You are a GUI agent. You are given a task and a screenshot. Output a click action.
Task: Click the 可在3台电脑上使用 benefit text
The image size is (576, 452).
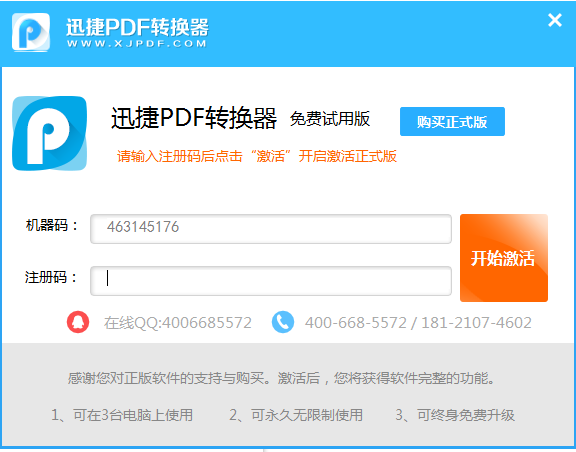pos(122,415)
